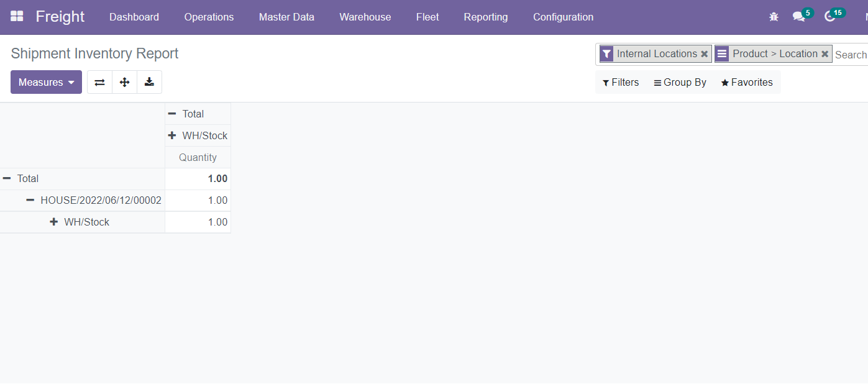The image size is (868, 384).
Task: Open the Filters dropdown
Action: click(x=621, y=82)
